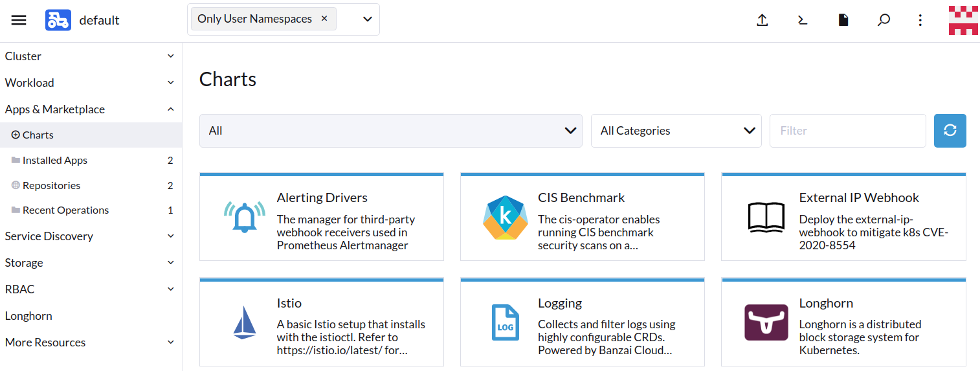Screen dimensions: 980x371
Task: Remove the Only User Namespaces filter tag
Action: 324,19
